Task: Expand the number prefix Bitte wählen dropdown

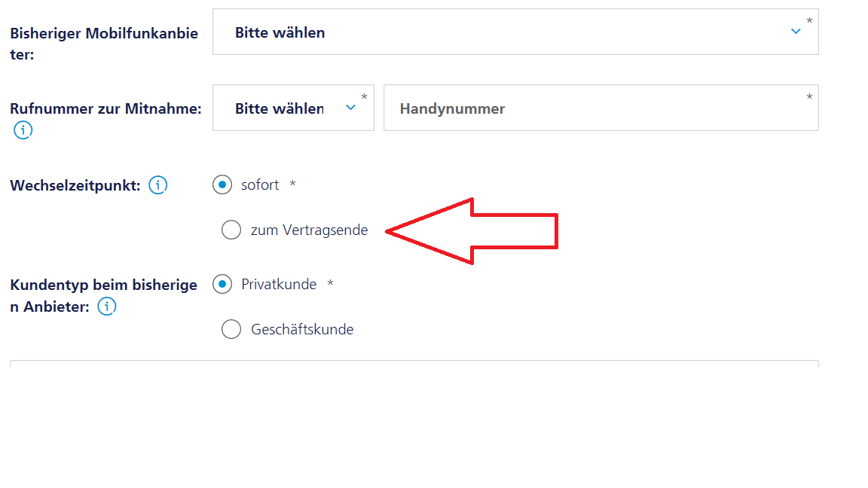Action: point(293,108)
